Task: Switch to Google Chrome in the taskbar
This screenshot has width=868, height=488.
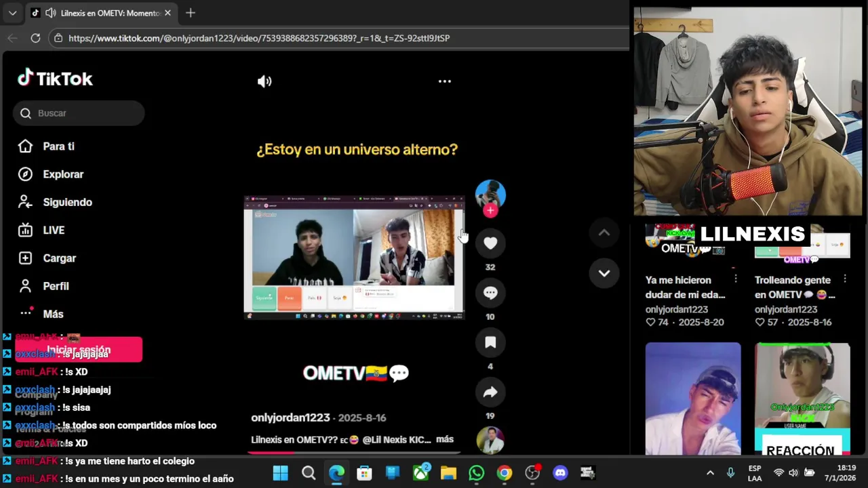Action: click(504, 473)
